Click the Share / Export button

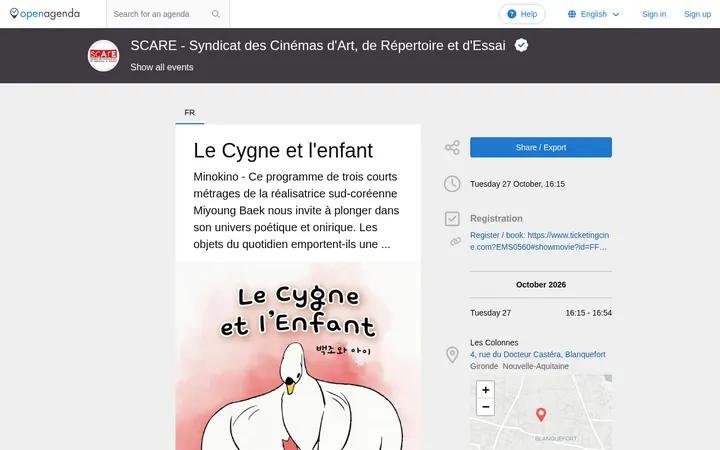coord(541,147)
